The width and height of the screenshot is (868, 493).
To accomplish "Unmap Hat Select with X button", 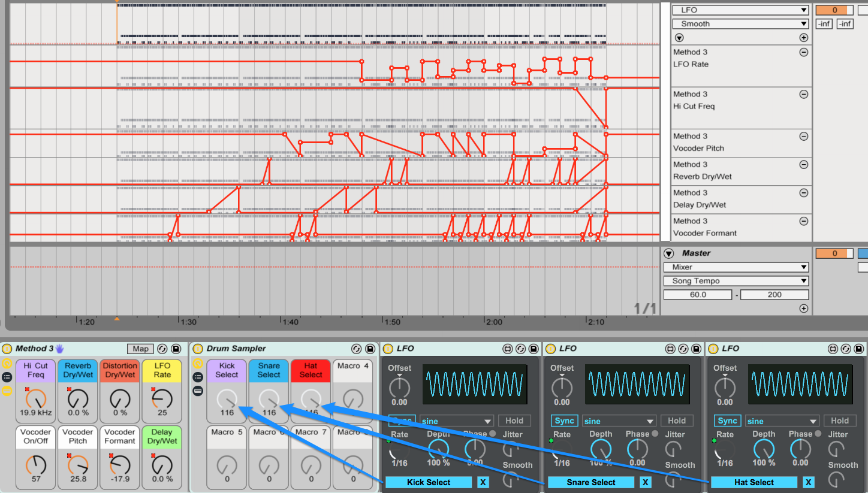I will point(809,482).
